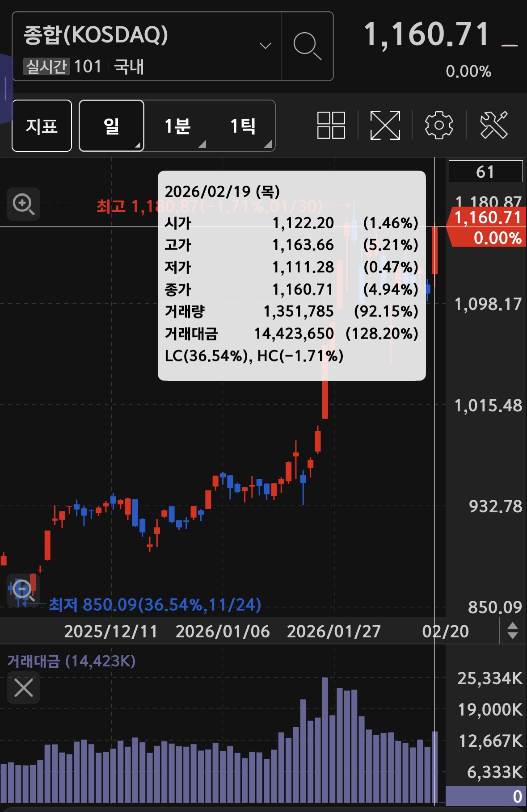
Task: Click the 고가 1,163.66 tooltip row
Action: (x=291, y=245)
